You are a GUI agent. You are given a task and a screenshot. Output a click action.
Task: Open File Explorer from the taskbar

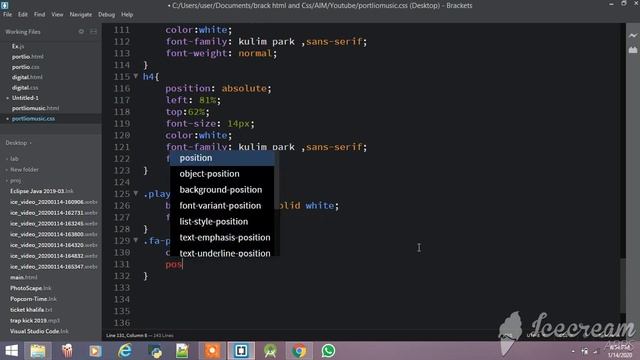point(38,351)
